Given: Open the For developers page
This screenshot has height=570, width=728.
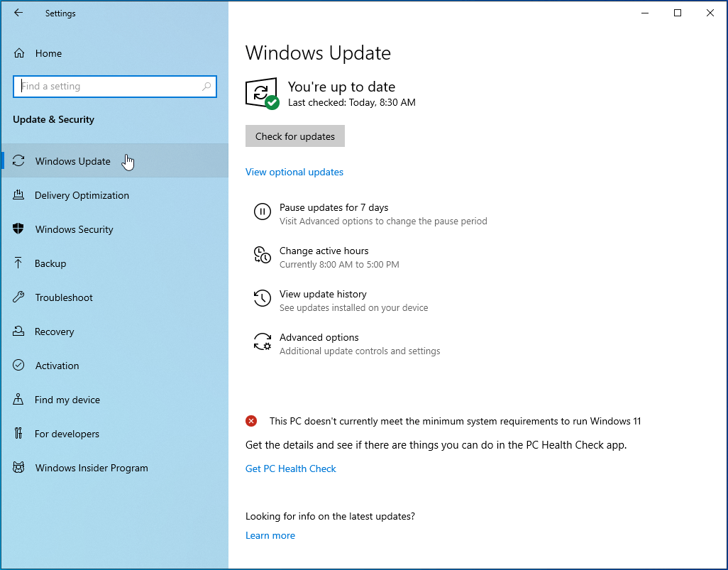Looking at the screenshot, I should pos(67,434).
